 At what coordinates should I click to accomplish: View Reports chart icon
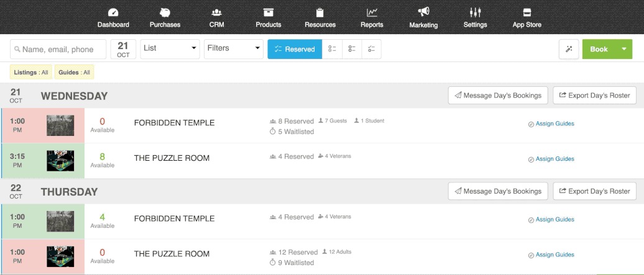(x=372, y=12)
